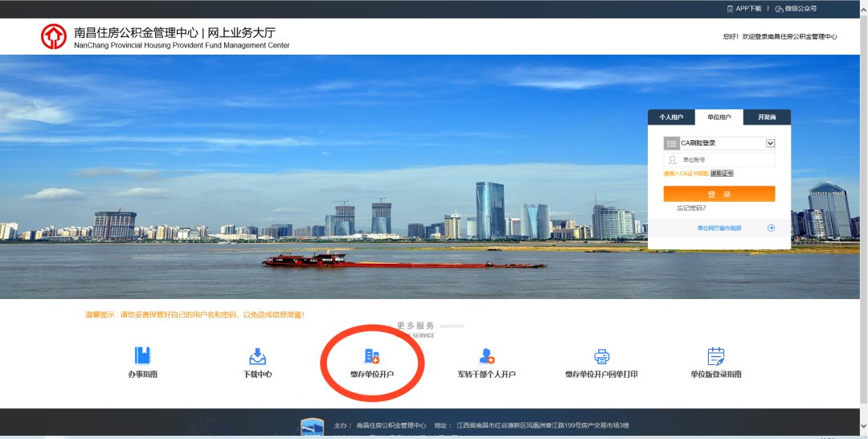This screenshot has height=439, width=868.
Task: Click the 缴存单位开户 icon
Action: (x=371, y=356)
